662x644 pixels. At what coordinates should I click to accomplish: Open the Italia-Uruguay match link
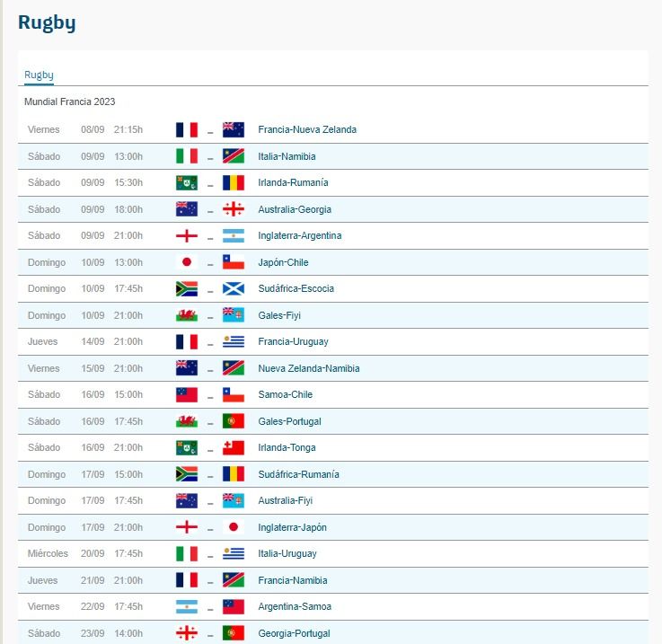pos(287,553)
